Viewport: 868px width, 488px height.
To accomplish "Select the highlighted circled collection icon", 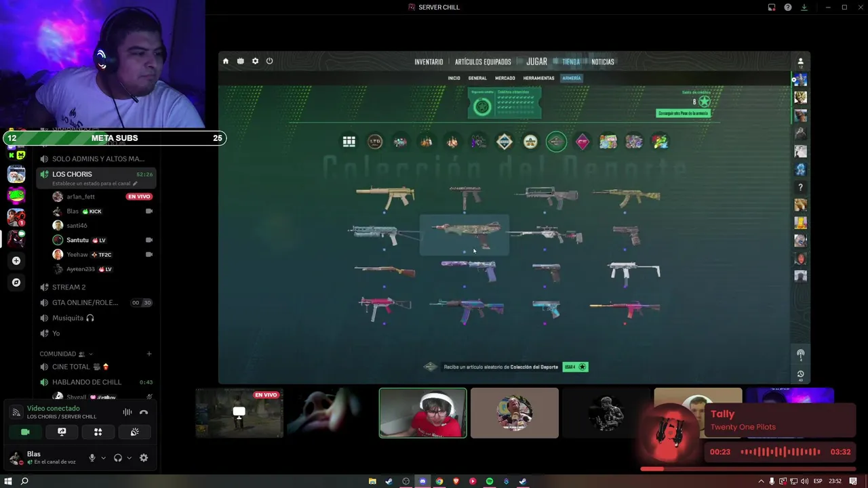I will [556, 142].
